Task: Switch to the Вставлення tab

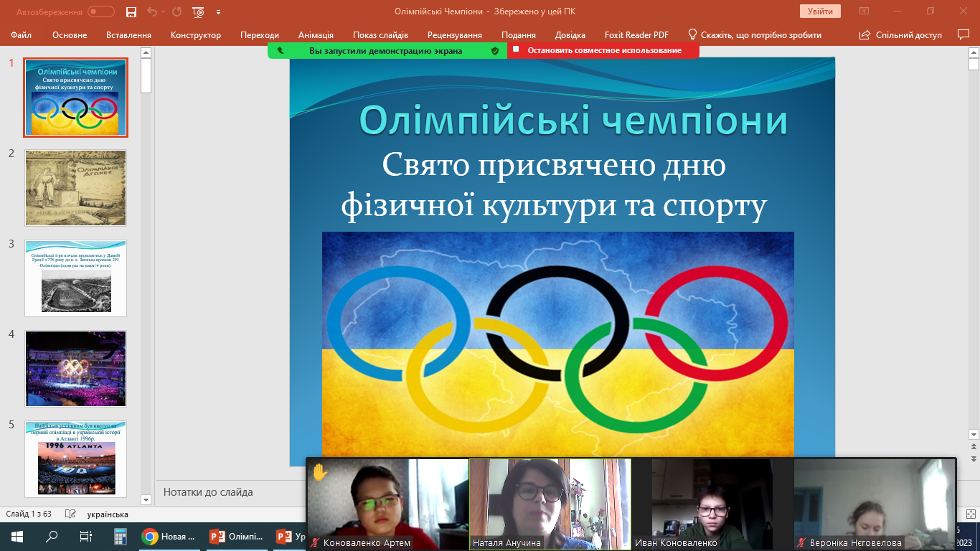Action: [x=128, y=34]
